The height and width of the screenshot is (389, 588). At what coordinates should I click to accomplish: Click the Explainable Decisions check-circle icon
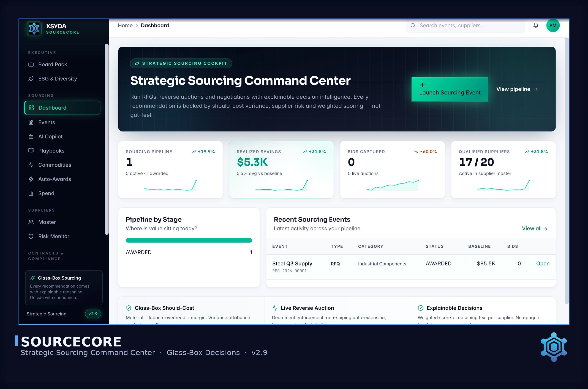(x=421, y=308)
